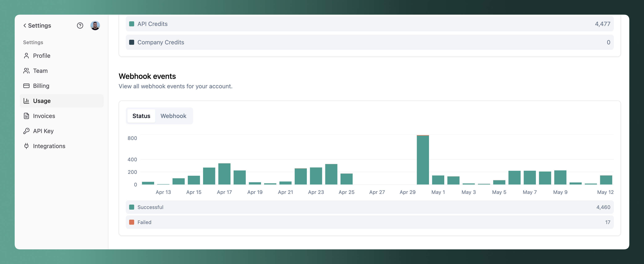Click the Team members icon

tap(26, 71)
